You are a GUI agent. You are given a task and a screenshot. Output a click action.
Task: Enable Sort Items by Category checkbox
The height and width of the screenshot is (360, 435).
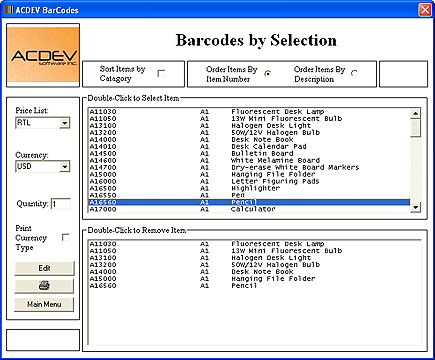pyautogui.click(x=161, y=73)
